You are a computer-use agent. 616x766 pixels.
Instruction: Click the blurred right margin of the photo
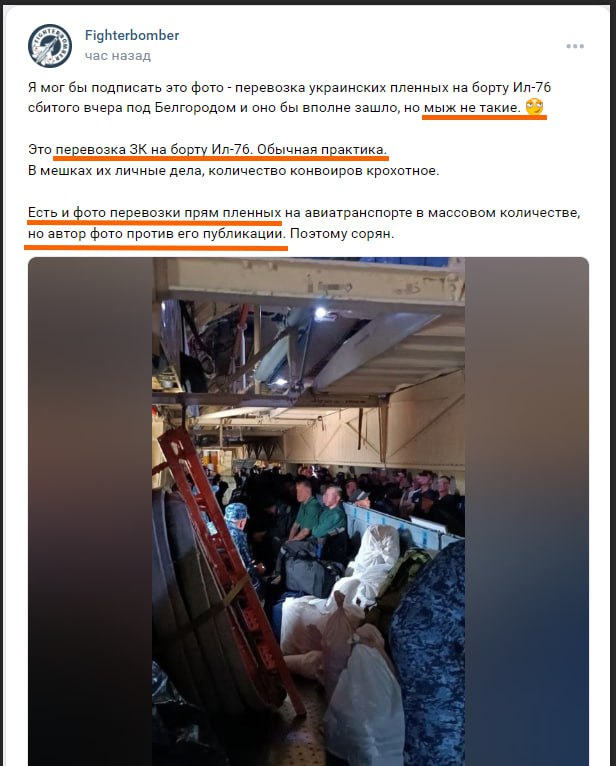tap(527, 511)
